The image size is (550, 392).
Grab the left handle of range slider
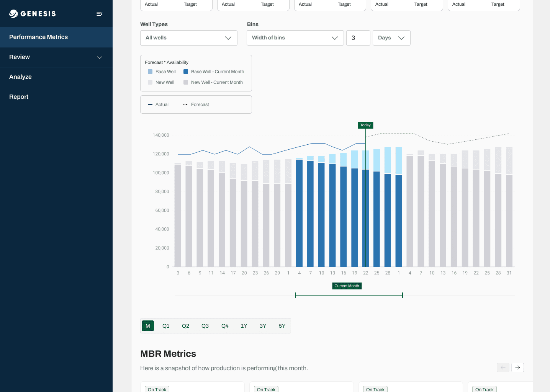pos(295,295)
